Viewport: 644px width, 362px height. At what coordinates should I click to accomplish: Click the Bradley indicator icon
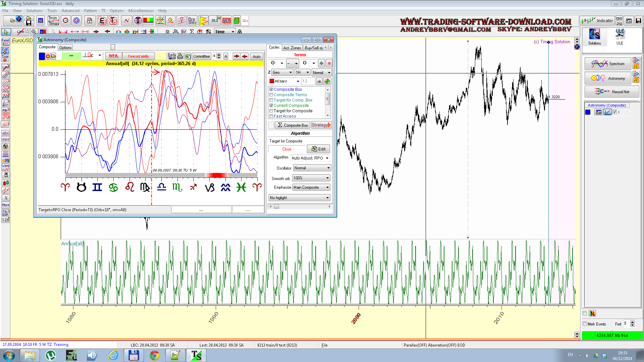click(x=192, y=21)
